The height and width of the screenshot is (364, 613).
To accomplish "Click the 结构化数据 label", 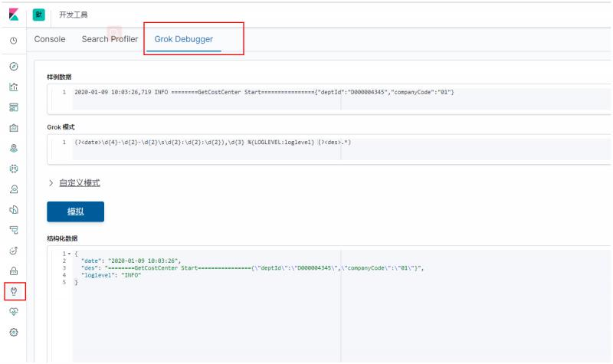I will [62, 238].
